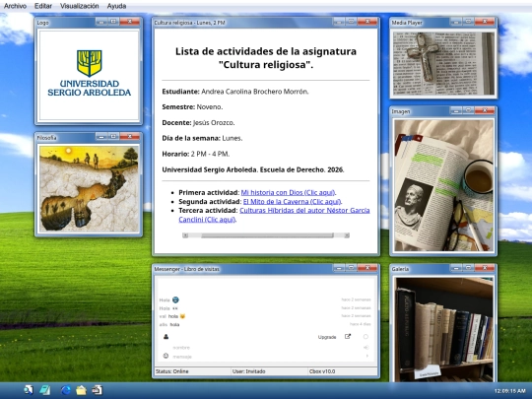Click the search document icon on the taskbar
This screenshot has width=532, height=399.
[29, 390]
